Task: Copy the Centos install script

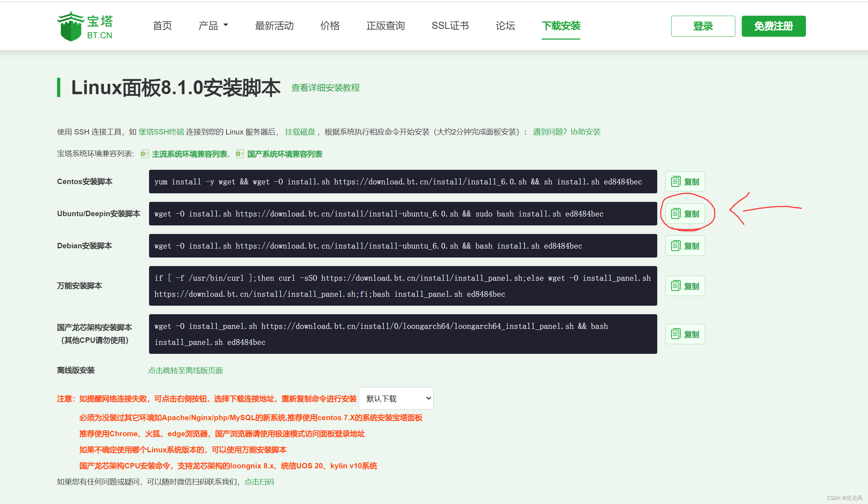Action: [x=685, y=182]
